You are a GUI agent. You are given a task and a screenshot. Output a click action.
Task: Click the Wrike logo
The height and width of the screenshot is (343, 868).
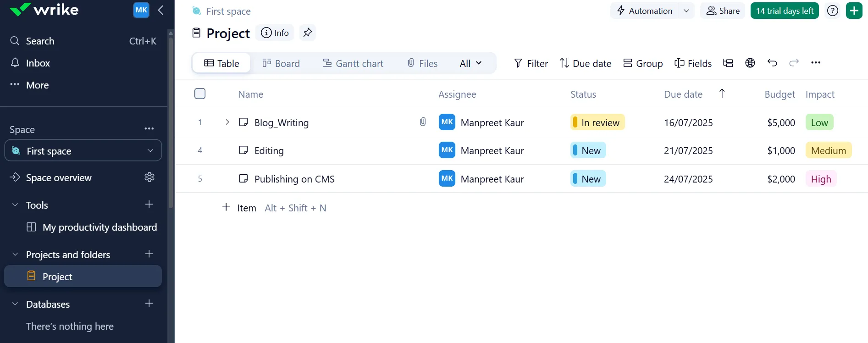(x=44, y=10)
